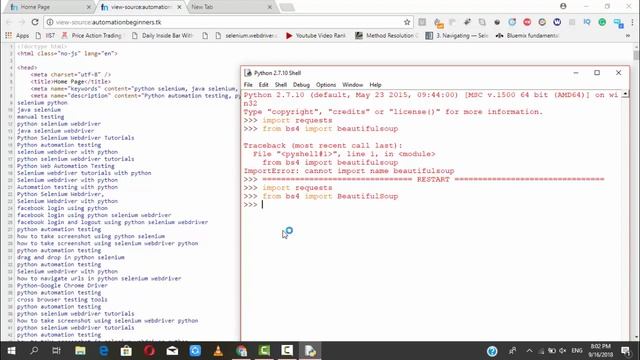This screenshot has height=360, width=640.
Task: Open Debug menu in Python Shell
Action: (301, 85)
